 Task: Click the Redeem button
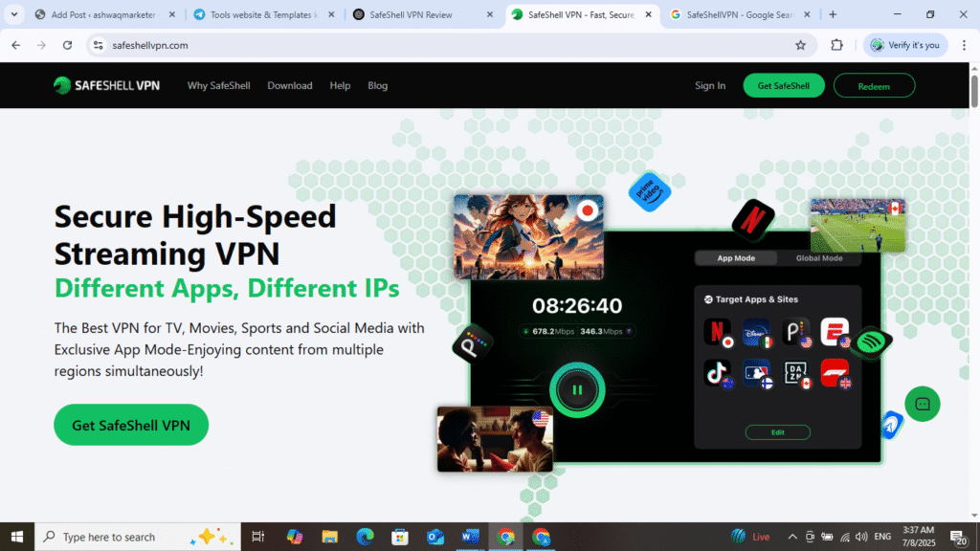click(874, 85)
